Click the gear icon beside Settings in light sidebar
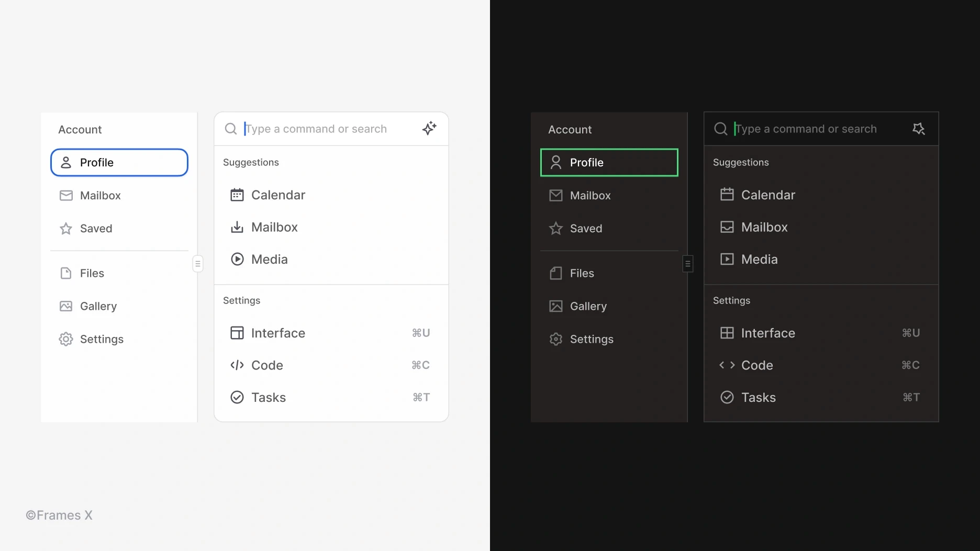 (x=66, y=339)
